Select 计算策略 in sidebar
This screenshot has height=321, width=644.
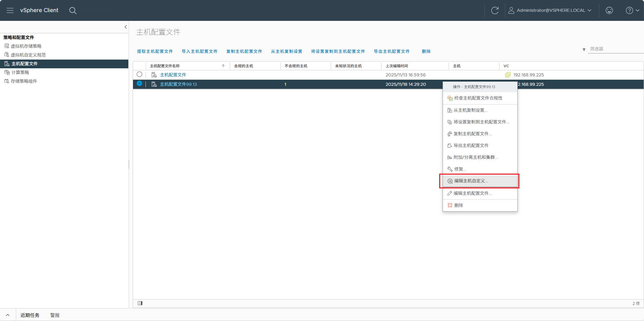click(20, 72)
